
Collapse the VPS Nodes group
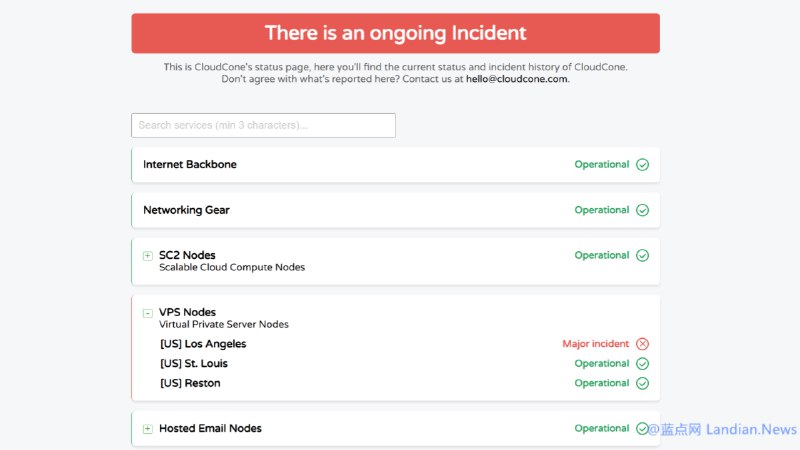(x=148, y=313)
